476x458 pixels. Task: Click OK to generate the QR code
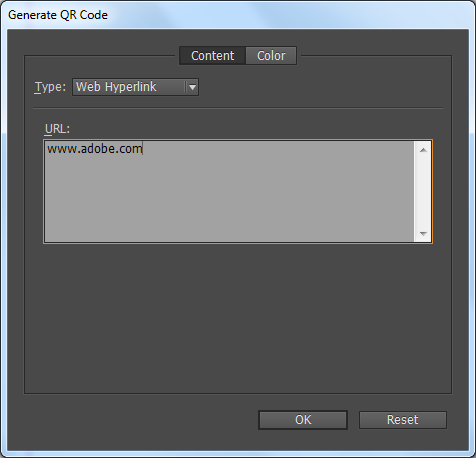[303, 420]
